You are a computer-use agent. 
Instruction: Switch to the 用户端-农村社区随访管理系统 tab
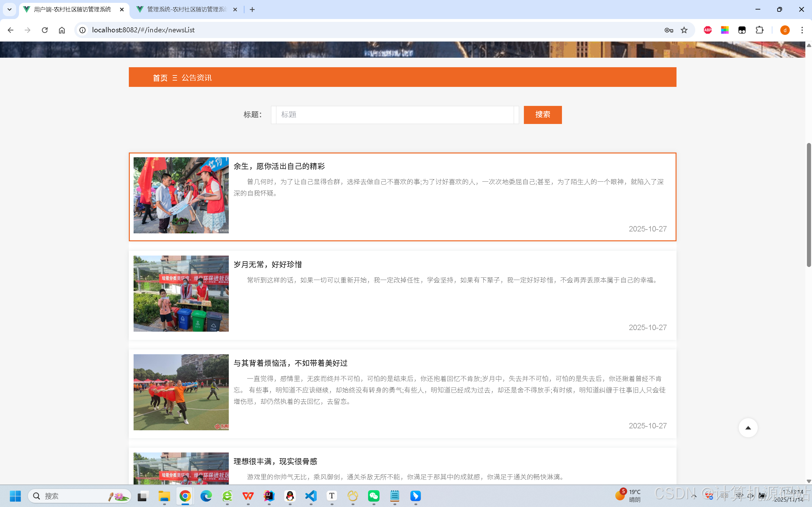(x=72, y=10)
